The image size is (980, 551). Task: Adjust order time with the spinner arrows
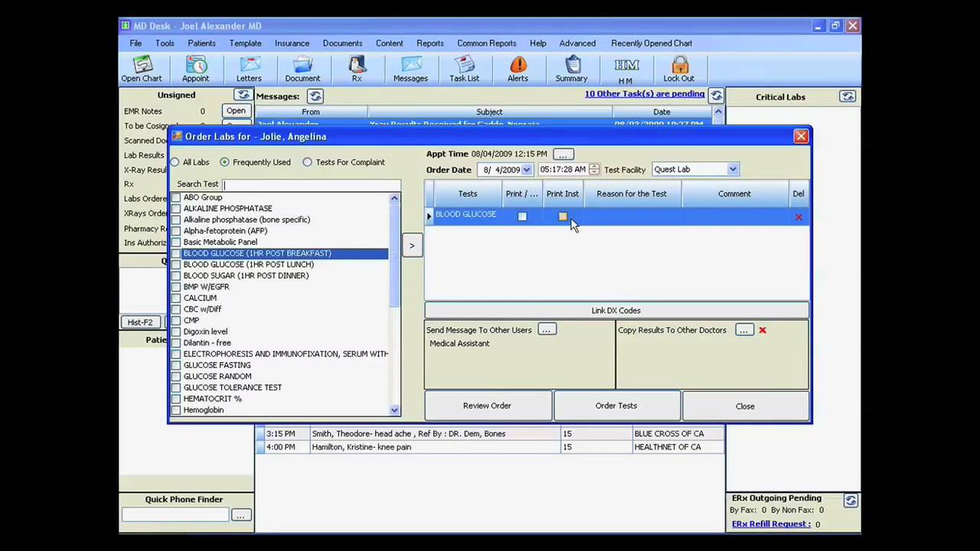[x=594, y=170]
